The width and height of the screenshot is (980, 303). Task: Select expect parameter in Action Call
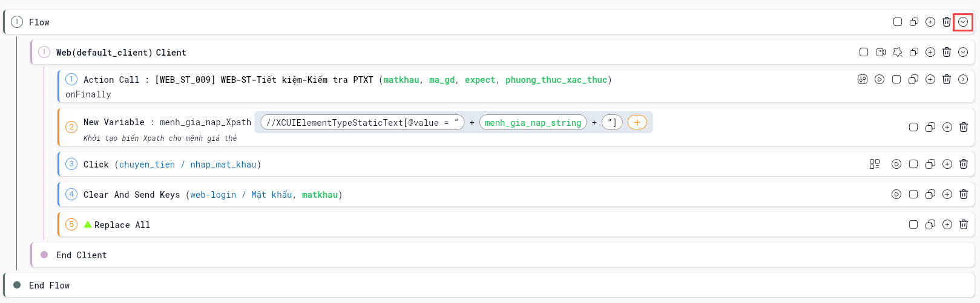(x=480, y=80)
